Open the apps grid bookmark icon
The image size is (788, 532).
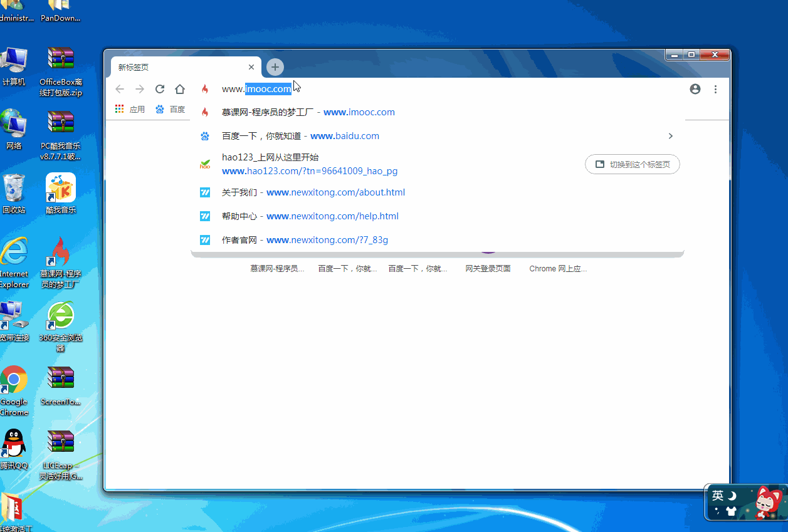click(119, 109)
